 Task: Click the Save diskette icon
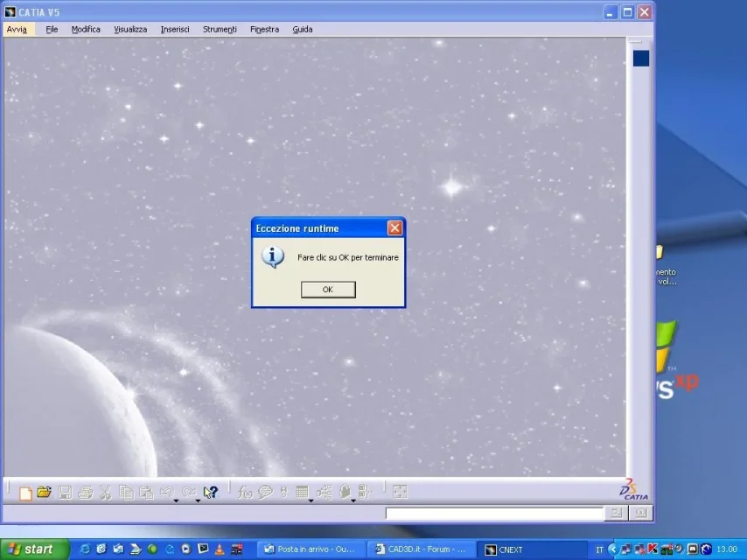65,493
